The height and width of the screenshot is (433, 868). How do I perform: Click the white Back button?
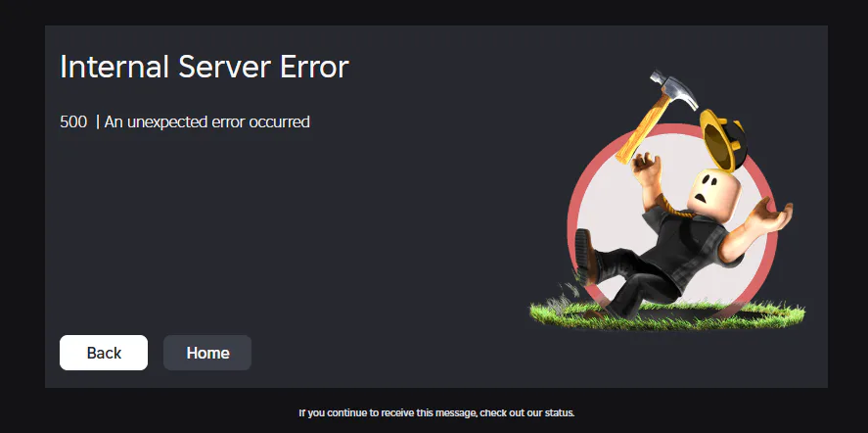[x=104, y=353]
